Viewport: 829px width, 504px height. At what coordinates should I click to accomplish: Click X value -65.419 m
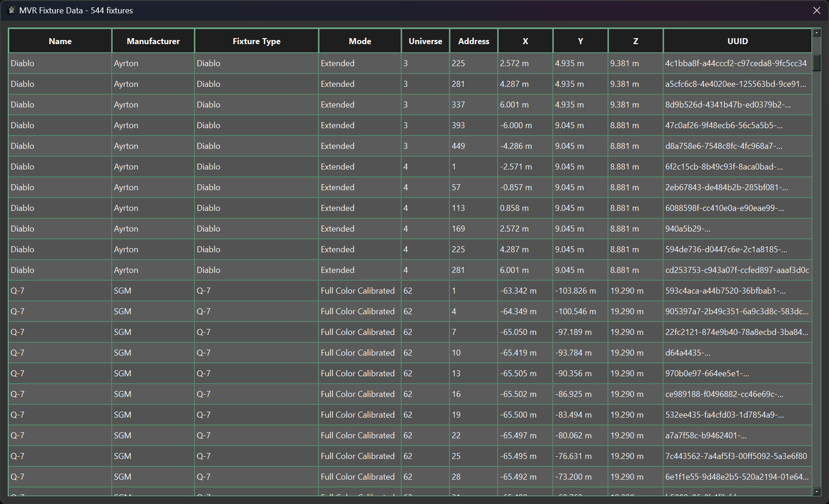pyautogui.click(x=525, y=353)
